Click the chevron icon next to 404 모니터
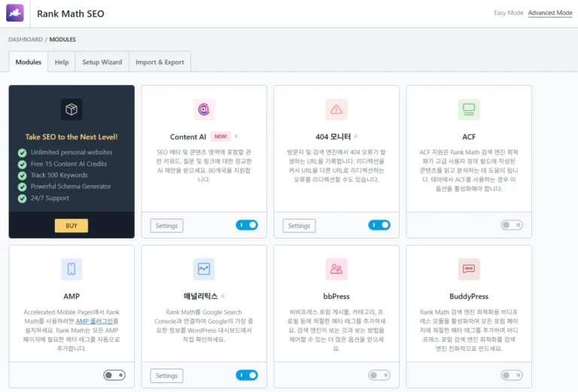The height and width of the screenshot is (392, 578). 356,137
